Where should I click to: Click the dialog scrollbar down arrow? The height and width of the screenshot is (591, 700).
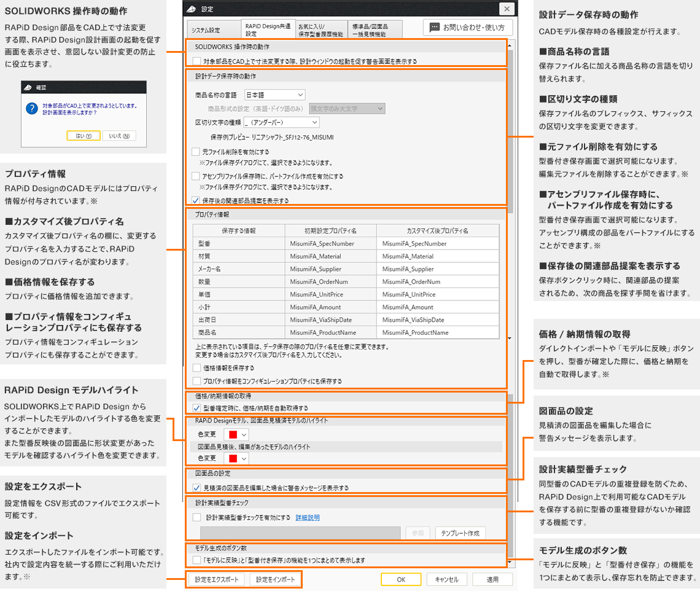point(510,561)
